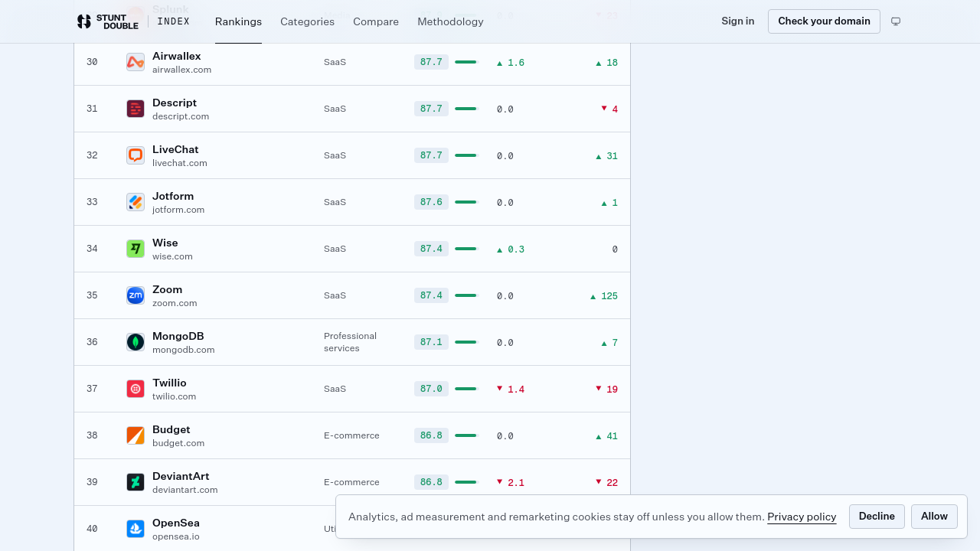
Task: Click the Airwallex logo icon
Action: pyautogui.click(x=136, y=62)
